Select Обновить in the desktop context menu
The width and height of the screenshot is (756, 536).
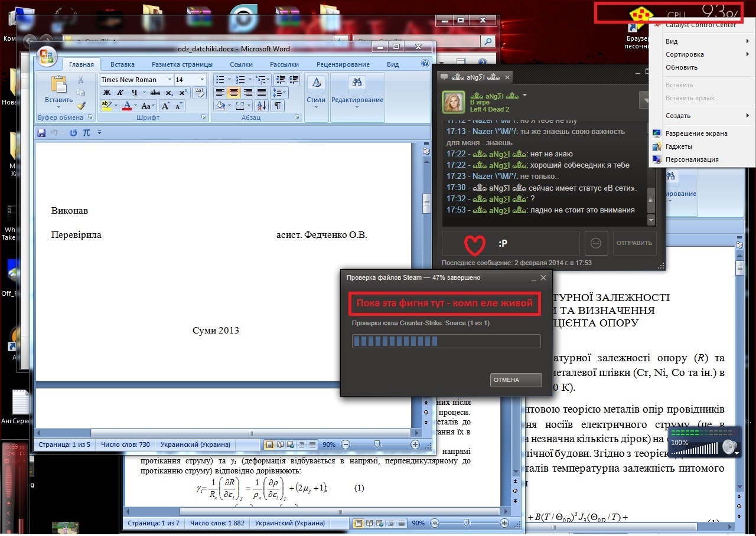pyautogui.click(x=682, y=67)
